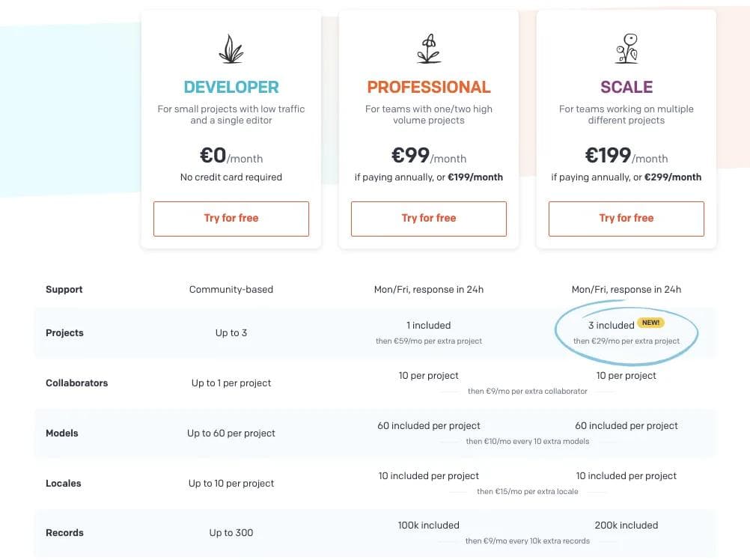This screenshot has height=560, width=750.
Task: Click the Projects row label
Action: click(64, 332)
